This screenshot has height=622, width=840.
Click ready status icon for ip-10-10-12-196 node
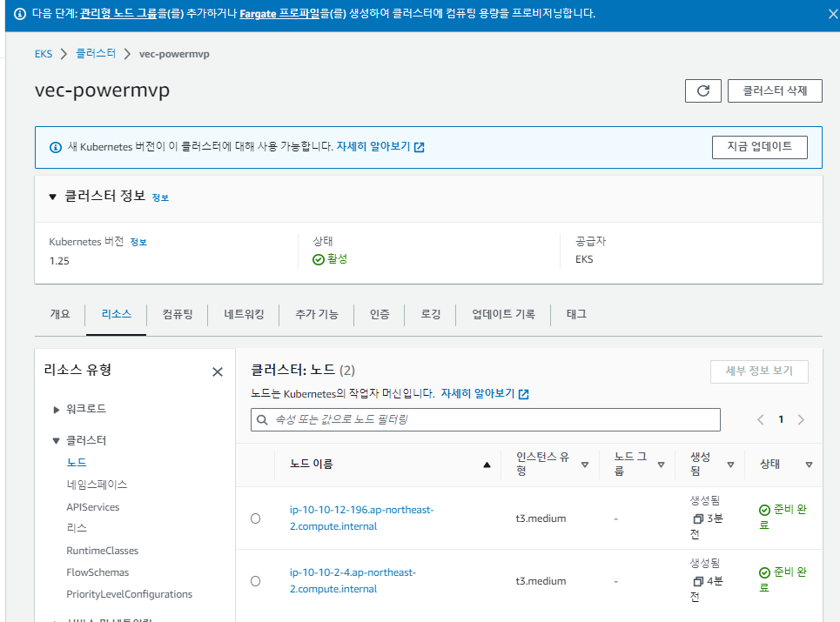click(x=764, y=510)
